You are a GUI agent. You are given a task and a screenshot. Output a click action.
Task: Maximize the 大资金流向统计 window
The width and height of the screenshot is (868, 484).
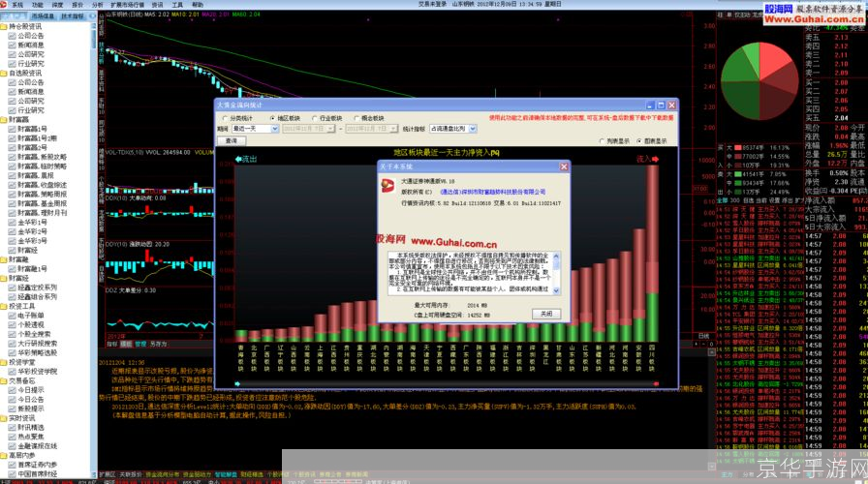(661, 106)
